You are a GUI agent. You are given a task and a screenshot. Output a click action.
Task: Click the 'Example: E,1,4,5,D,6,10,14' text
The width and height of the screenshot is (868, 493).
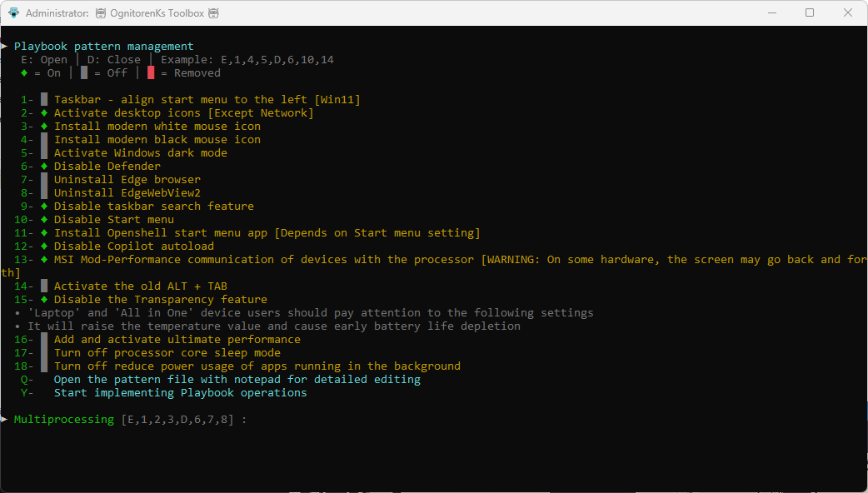[247, 60]
